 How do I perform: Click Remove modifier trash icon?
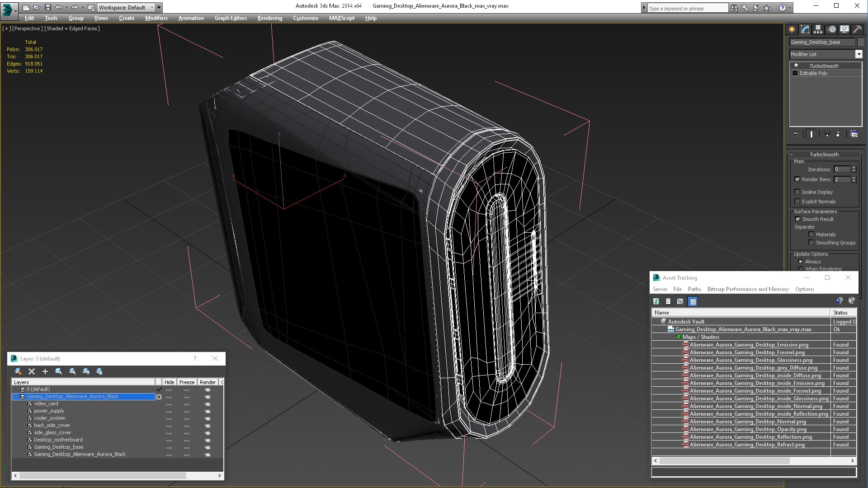[838, 134]
